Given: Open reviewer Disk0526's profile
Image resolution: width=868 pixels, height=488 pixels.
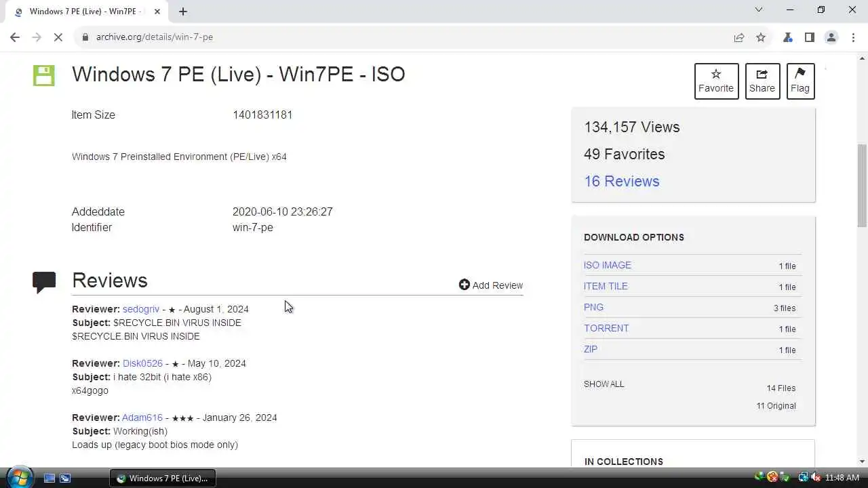Looking at the screenshot, I should pyautogui.click(x=142, y=363).
